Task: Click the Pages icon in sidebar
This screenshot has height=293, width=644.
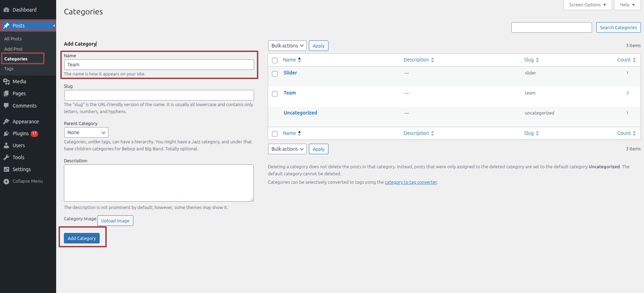Action: click(x=6, y=93)
